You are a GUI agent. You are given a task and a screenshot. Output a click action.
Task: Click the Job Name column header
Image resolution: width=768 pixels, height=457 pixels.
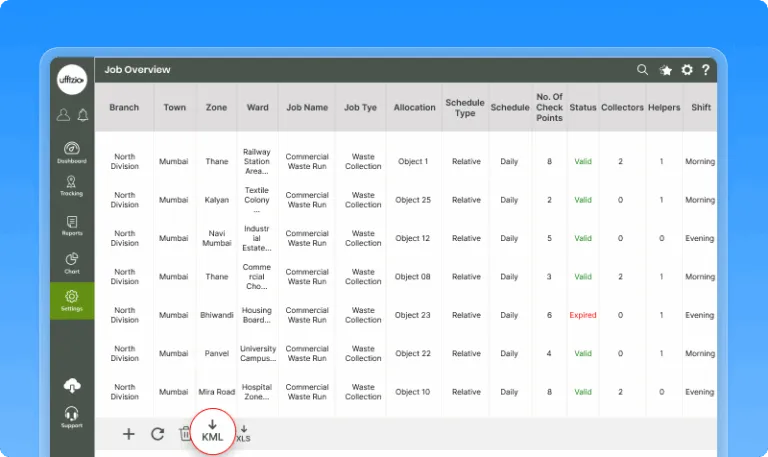pos(307,108)
